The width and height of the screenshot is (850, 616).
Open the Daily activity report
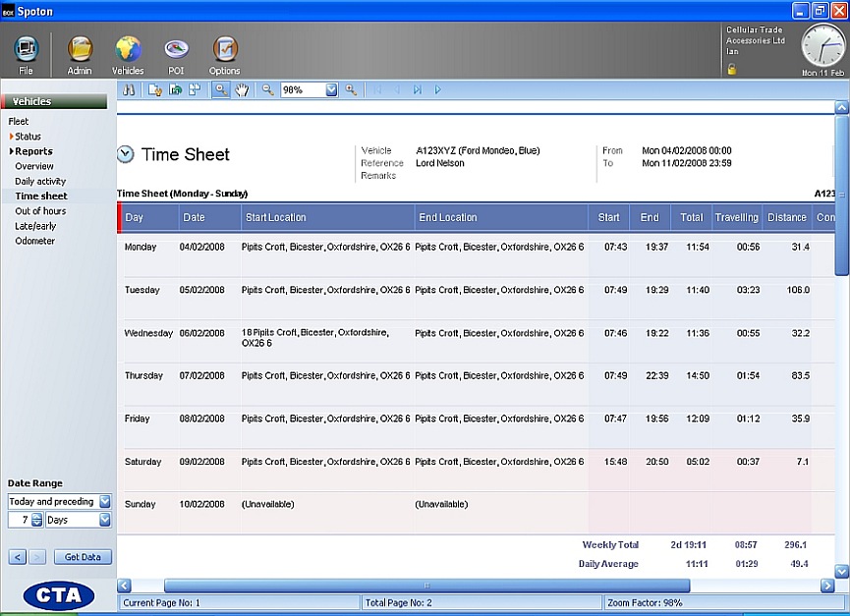40,182
